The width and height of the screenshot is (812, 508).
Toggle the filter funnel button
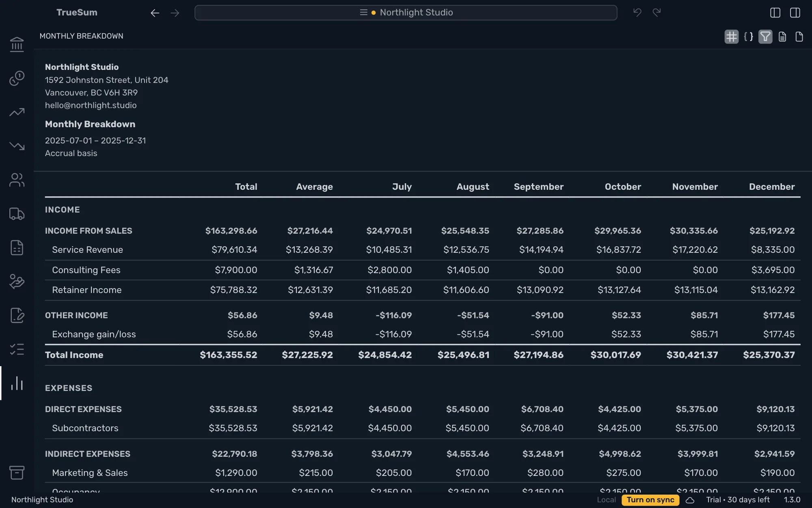(765, 37)
